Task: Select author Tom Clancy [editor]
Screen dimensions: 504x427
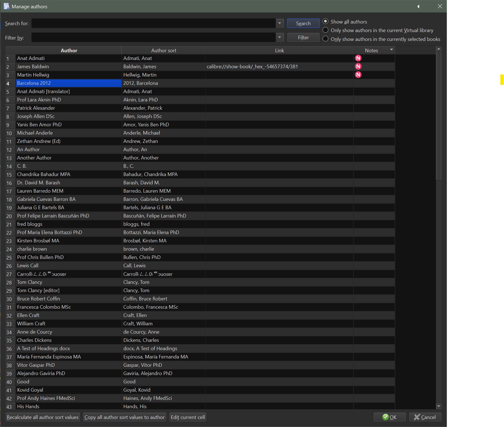Action: tap(69, 290)
